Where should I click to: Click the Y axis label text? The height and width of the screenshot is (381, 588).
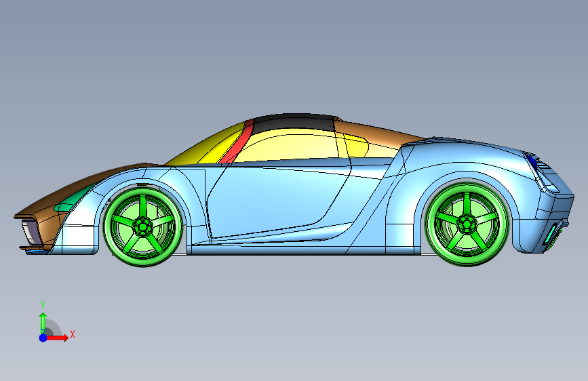[43, 305]
